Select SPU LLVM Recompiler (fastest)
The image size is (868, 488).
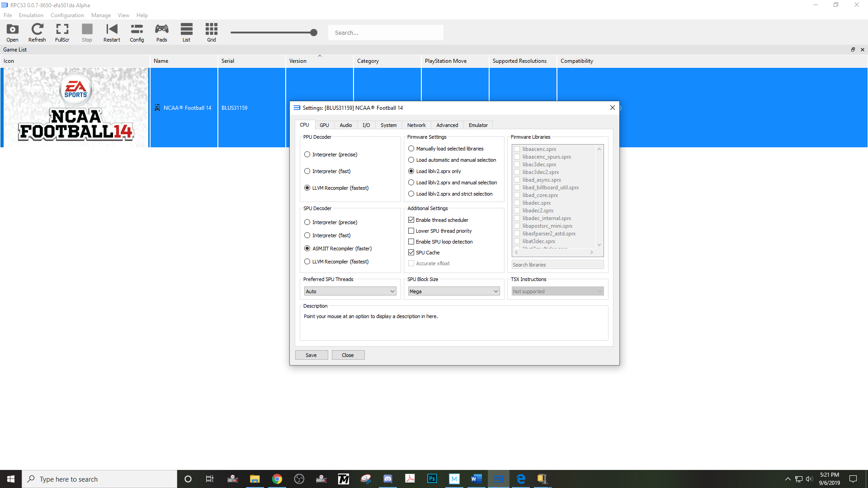[x=337, y=262]
